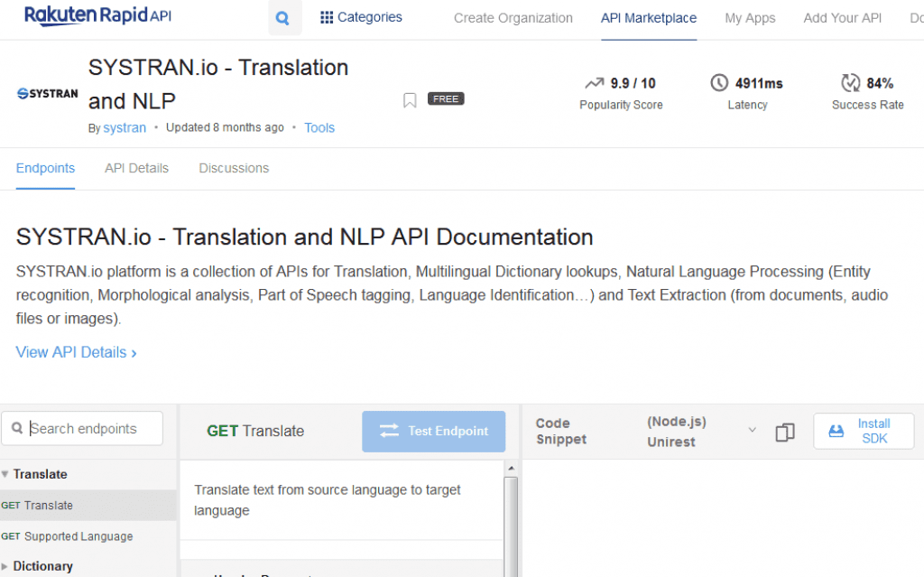Viewport: 924px width, 577px height.
Task: Click the success rate checkmark icon
Action: pos(850,82)
